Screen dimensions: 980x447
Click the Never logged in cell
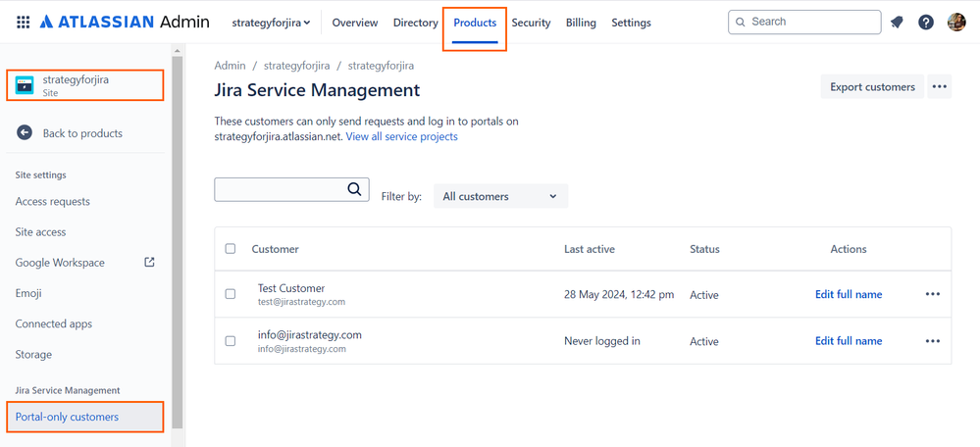tap(602, 341)
